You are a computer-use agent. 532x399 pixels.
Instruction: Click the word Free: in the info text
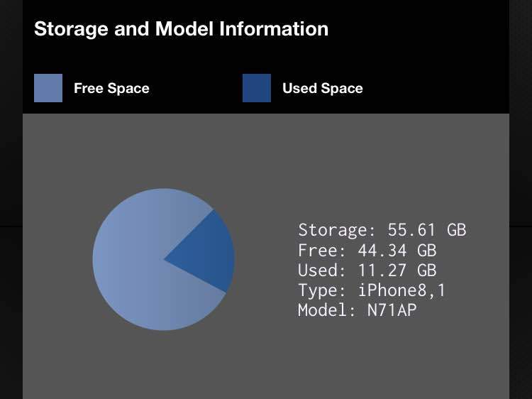[x=322, y=251]
